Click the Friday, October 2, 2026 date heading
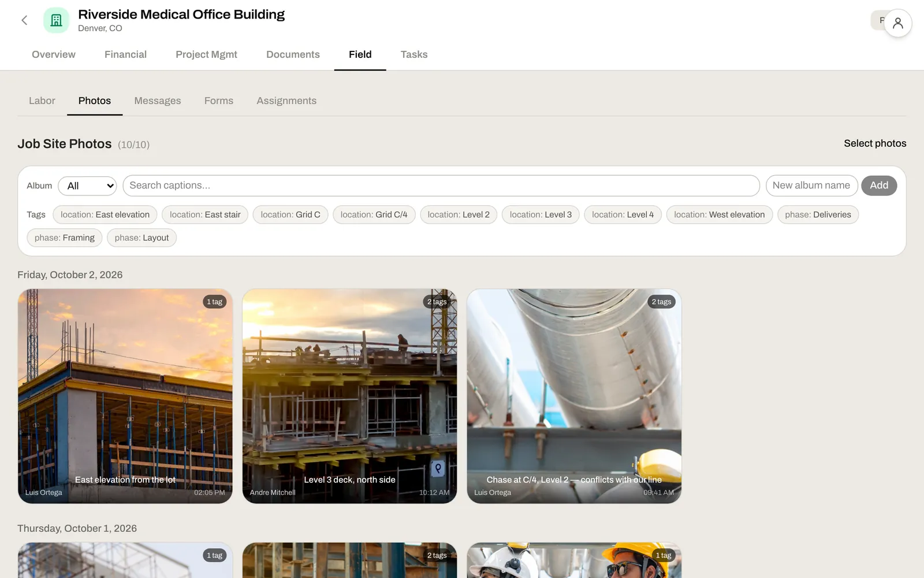 [x=70, y=275]
